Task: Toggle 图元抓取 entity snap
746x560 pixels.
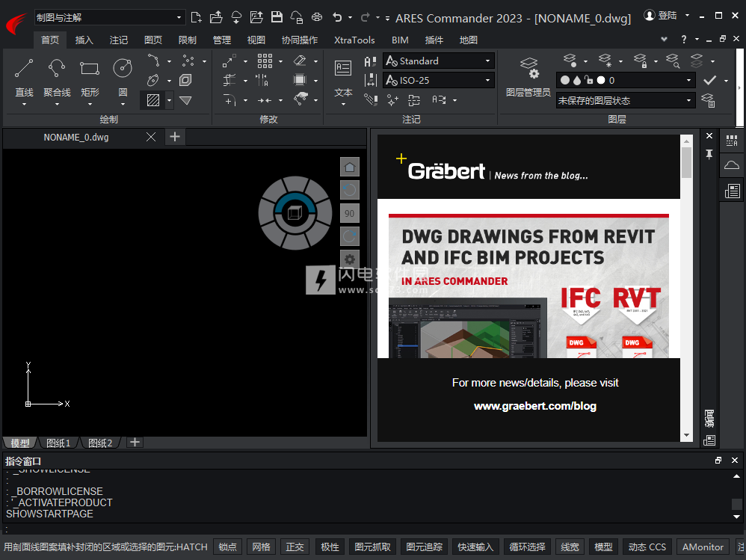Action: point(372,547)
